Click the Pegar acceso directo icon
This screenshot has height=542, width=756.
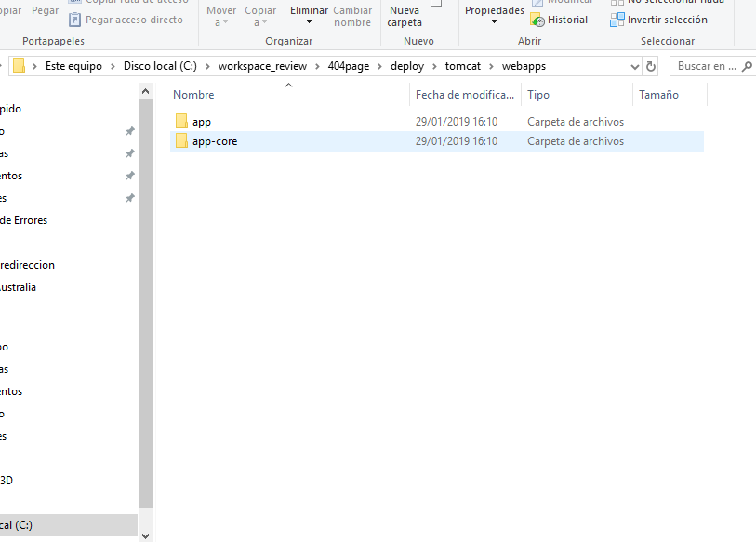[x=74, y=20]
